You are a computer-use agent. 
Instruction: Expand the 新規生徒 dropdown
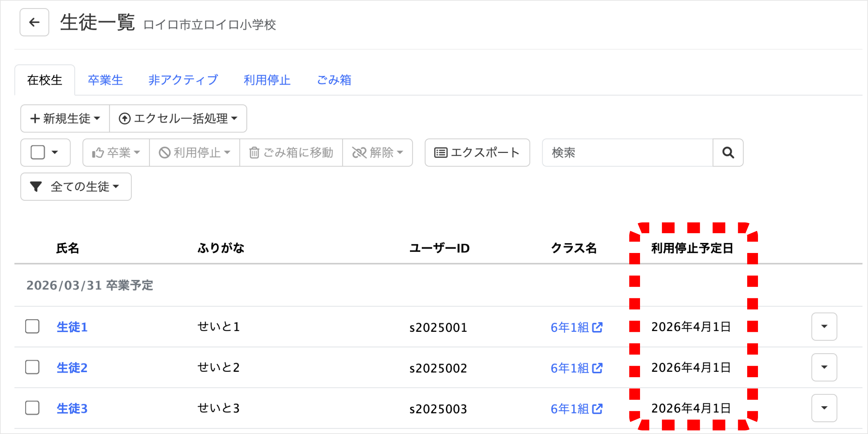[x=65, y=118]
